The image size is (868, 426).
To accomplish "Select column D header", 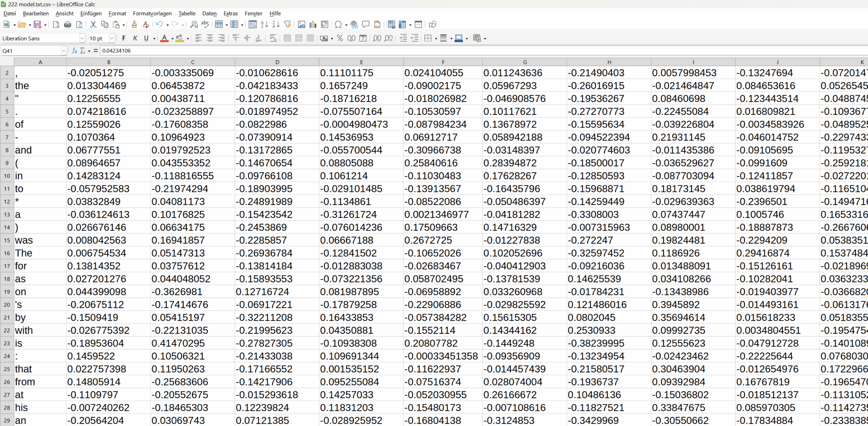I will 277,62.
